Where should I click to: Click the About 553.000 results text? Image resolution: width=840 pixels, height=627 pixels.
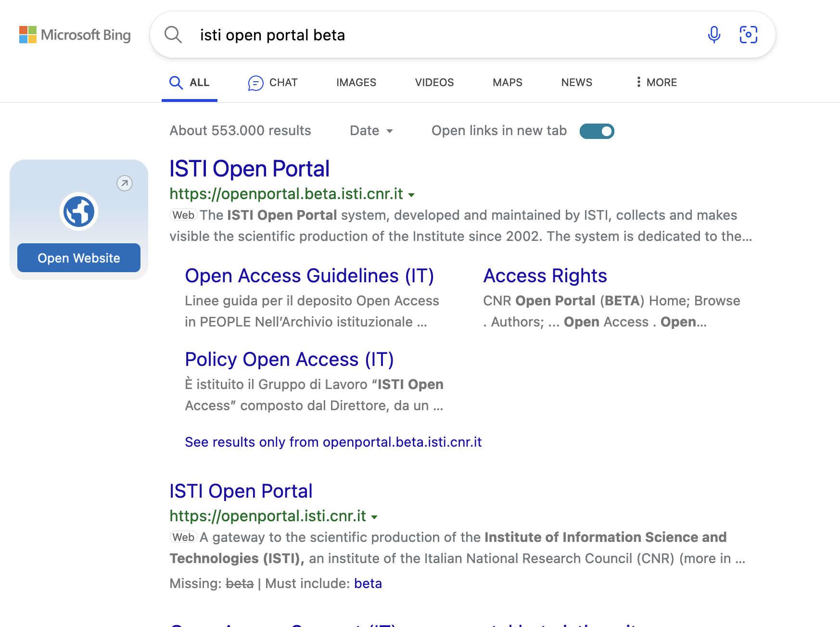coord(240,131)
